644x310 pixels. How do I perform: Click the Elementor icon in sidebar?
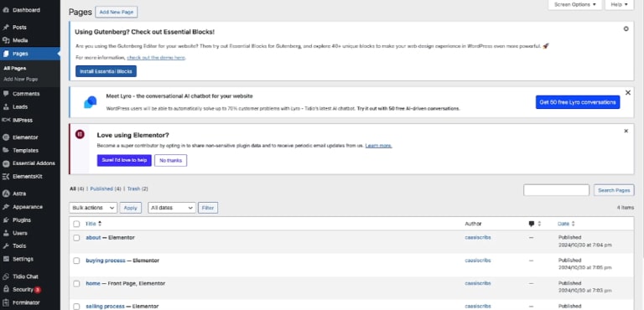pos(6,137)
